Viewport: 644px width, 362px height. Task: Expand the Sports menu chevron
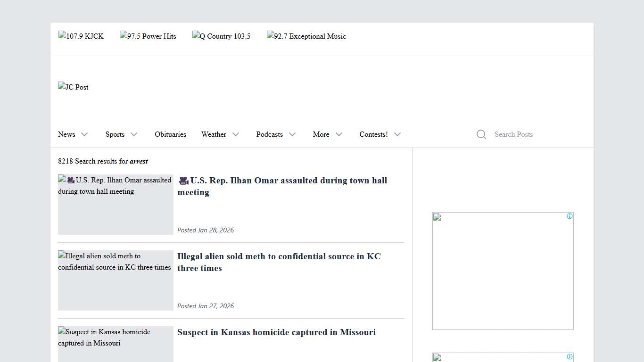tap(134, 134)
